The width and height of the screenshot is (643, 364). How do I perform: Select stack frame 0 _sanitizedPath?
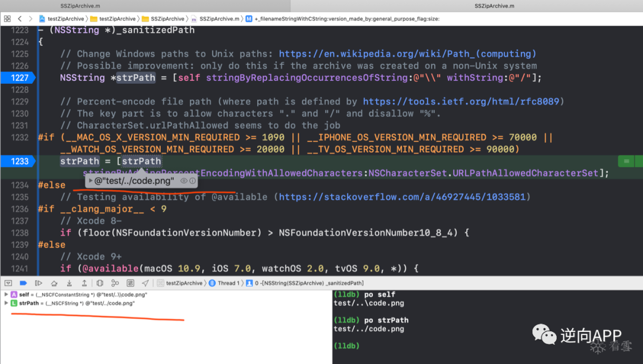(x=305, y=283)
